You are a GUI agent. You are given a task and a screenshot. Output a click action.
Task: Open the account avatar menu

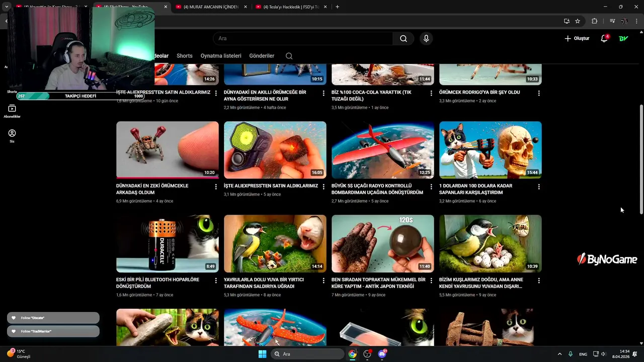tap(623, 39)
